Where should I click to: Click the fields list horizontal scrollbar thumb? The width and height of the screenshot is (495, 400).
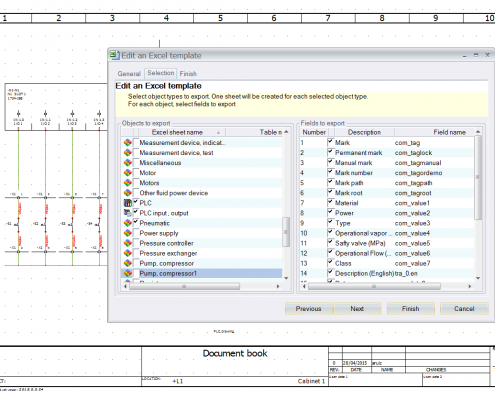[374, 286]
